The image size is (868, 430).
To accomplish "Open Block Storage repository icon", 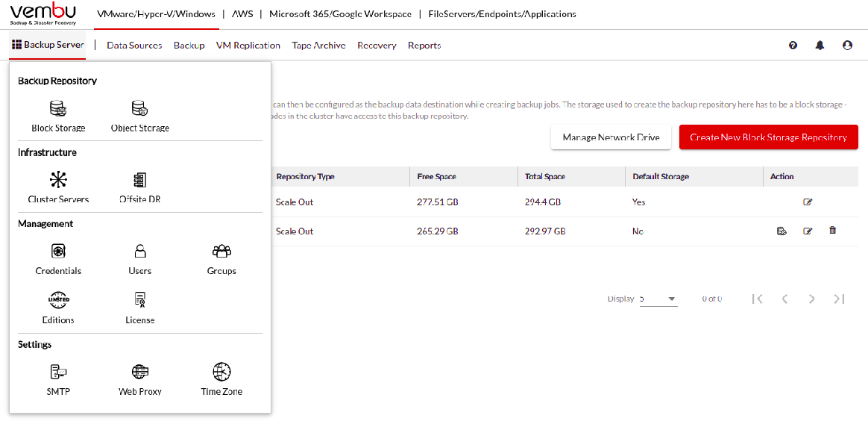I will [58, 108].
